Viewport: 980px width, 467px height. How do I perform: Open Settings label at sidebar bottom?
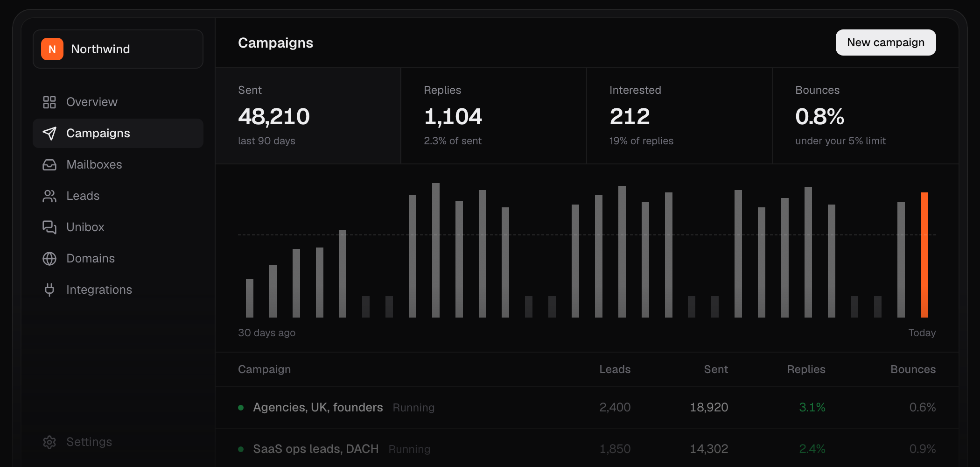point(89,442)
